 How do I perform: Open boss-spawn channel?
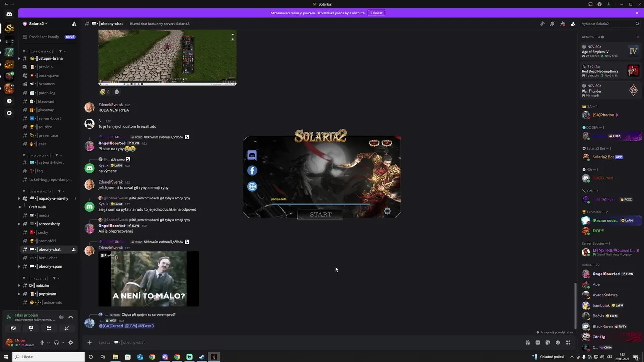[x=49, y=75]
